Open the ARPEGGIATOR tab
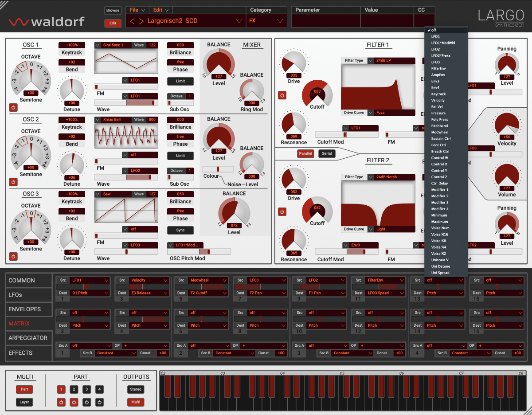Screen dimensions: 532x415 [x=28, y=338]
